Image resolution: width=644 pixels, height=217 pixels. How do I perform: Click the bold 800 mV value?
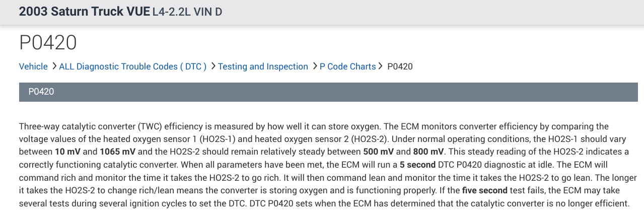pyautogui.click(x=428, y=152)
